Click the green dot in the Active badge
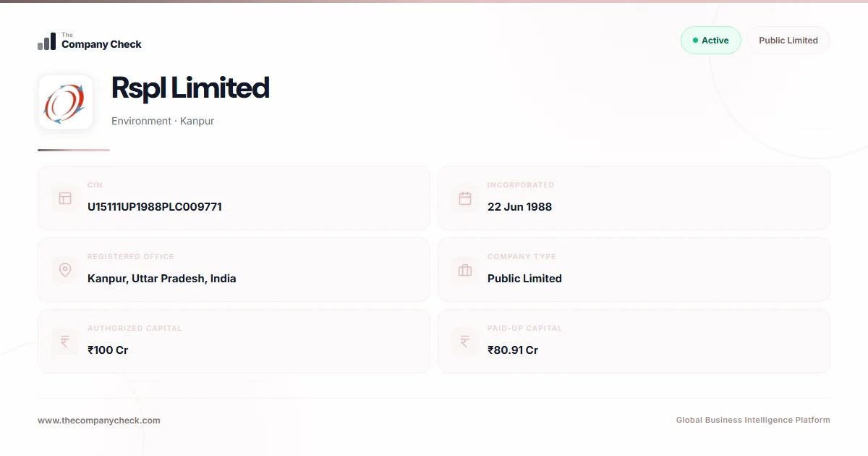This screenshot has width=868, height=456. coord(695,41)
